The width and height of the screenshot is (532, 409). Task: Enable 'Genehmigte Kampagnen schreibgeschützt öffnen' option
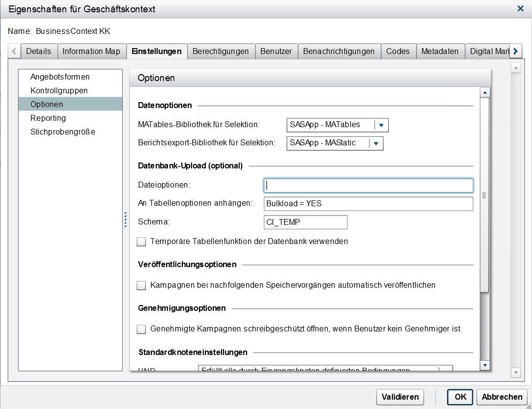(x=141, y=329)
